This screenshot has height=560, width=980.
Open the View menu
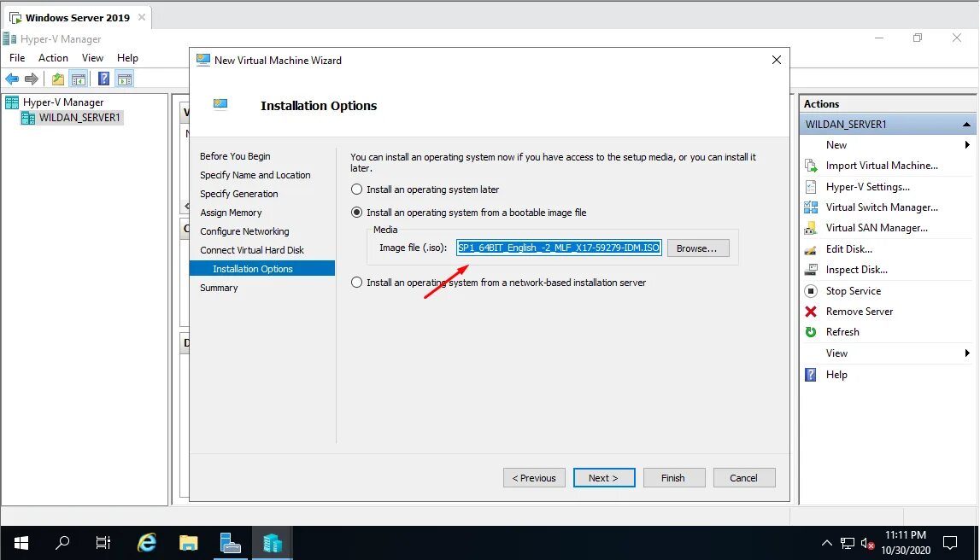[92, 58]
